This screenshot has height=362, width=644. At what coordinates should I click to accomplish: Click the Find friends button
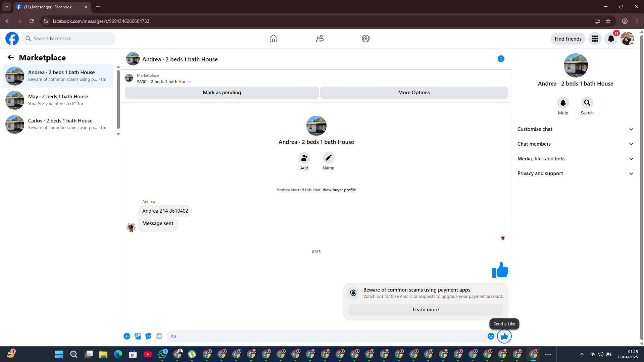click(568, 39)
